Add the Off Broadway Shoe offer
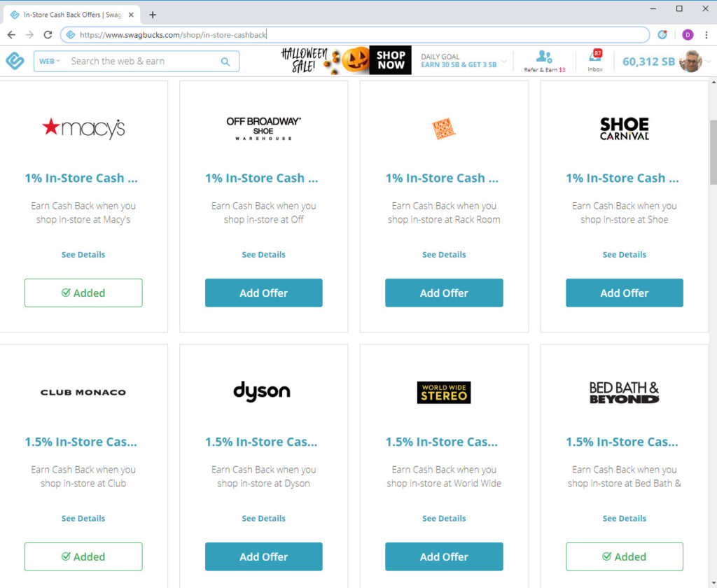The image size is (717, 588). (x=263, y=293)
